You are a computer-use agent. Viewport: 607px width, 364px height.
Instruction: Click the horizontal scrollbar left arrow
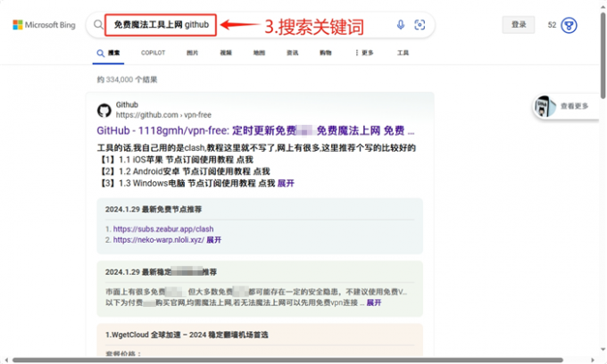click(5, 360)
